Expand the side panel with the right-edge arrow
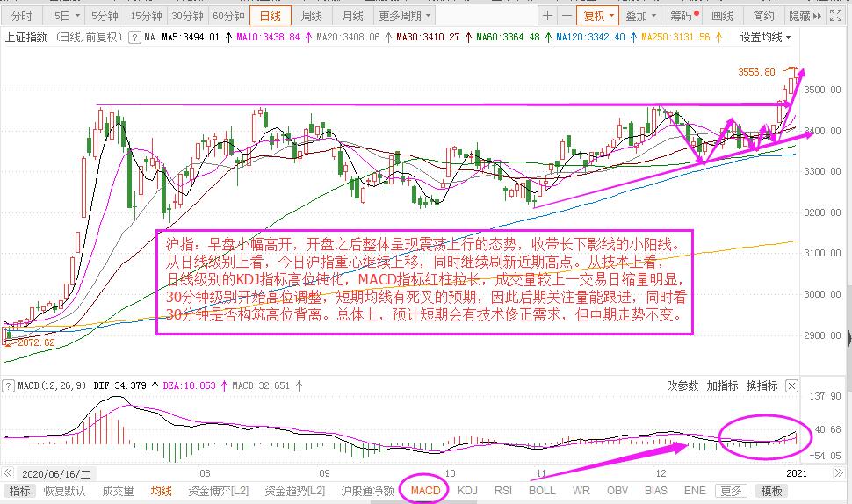This screenshot has height=504, width=852. click(x=849, y=338)
